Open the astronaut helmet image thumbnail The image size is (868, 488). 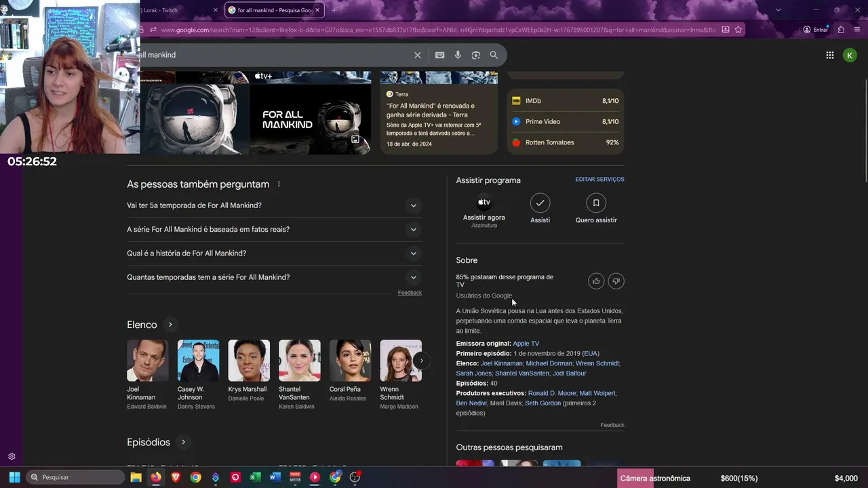click(195, 119)
